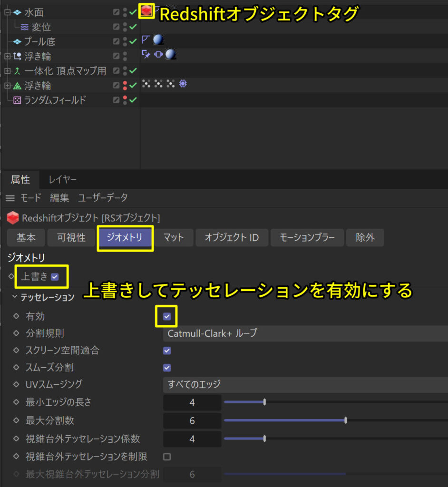Click the 変位 displacer deformer icon
Screen dimensions: 448x487
25,27
